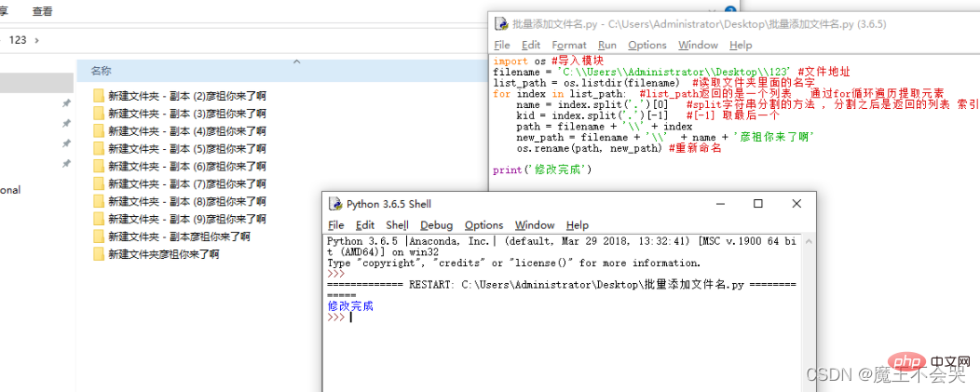The image size is (980, 392).
Task: Click the 'kid = index.split' code line
Action: [647, 115]
